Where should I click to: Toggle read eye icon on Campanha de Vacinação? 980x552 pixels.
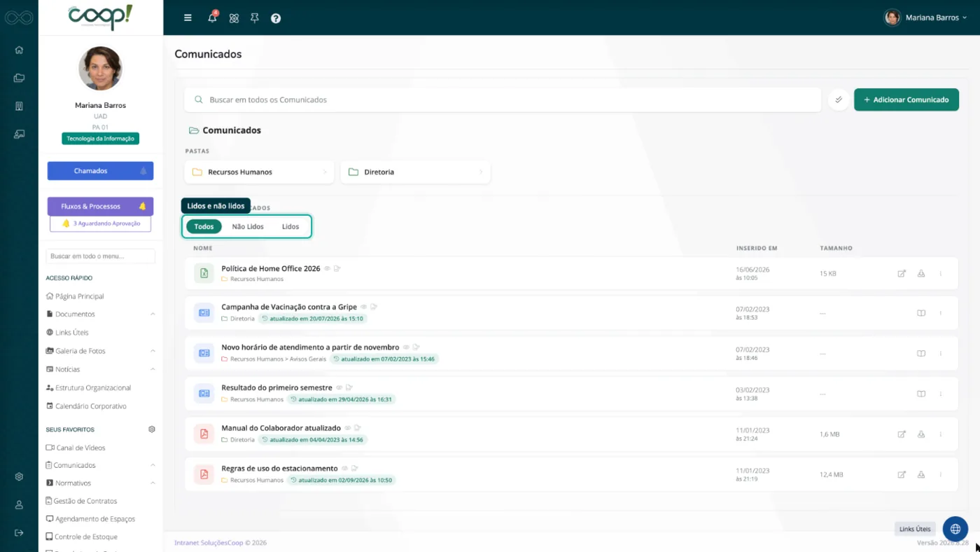[x=364, y=307]
